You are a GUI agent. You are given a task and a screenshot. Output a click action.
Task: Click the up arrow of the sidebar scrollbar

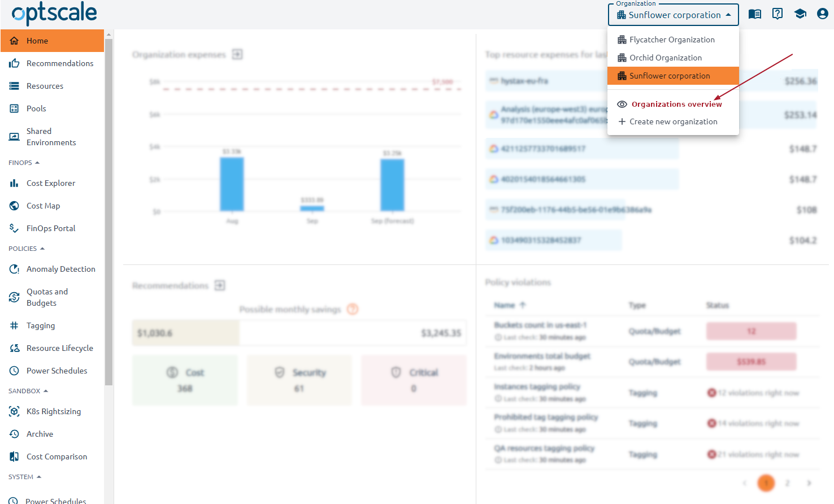click(x=109, y=34)
